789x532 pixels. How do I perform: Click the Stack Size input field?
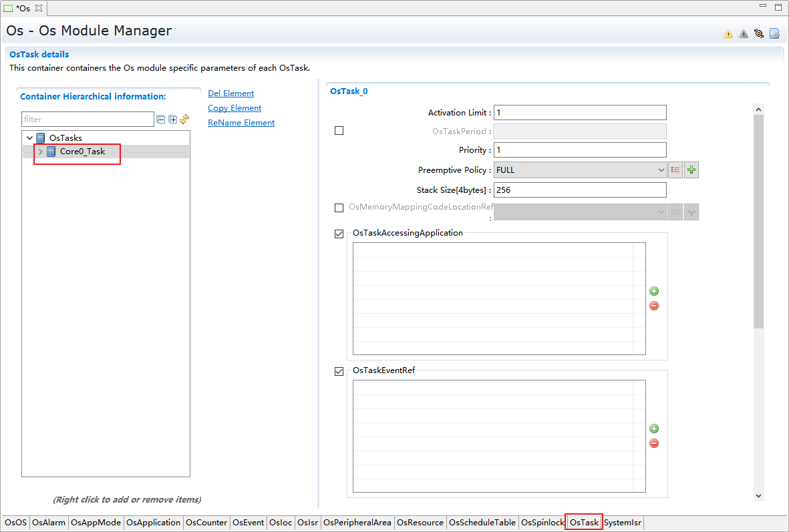(x=580, y=190)
